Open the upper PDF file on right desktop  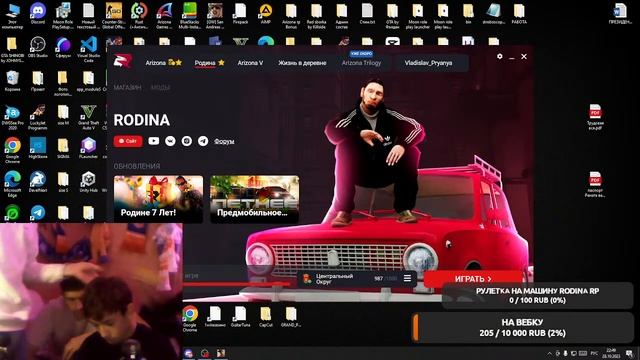[595, 117]
